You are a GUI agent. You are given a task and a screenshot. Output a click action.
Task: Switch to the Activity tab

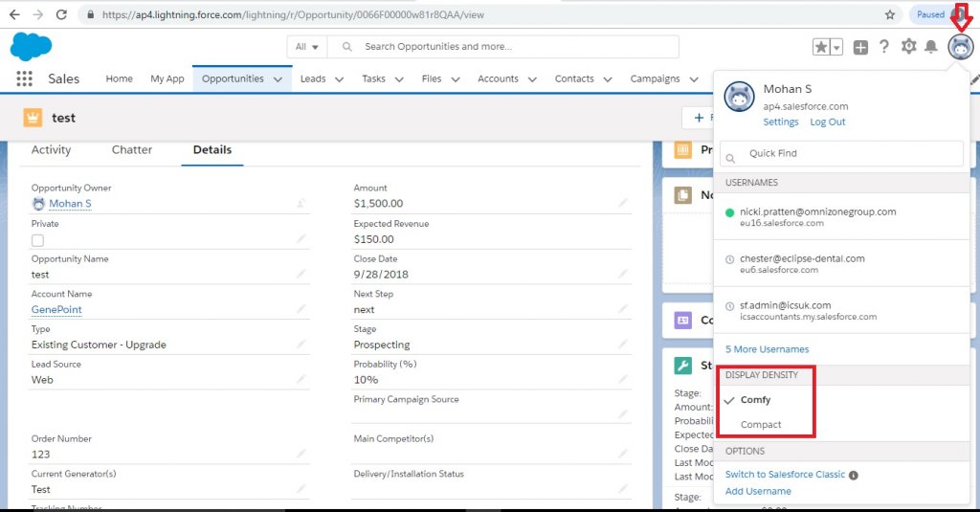(x=52, y=150)
